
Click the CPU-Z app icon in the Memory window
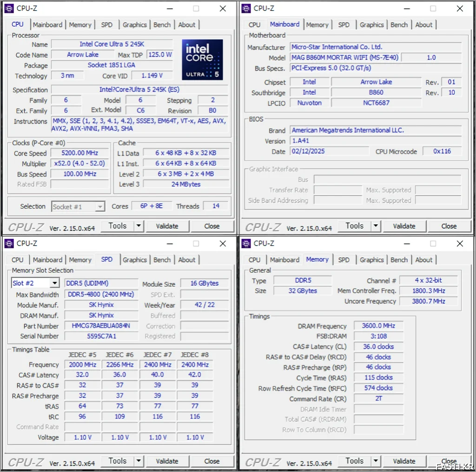point(246,243)
